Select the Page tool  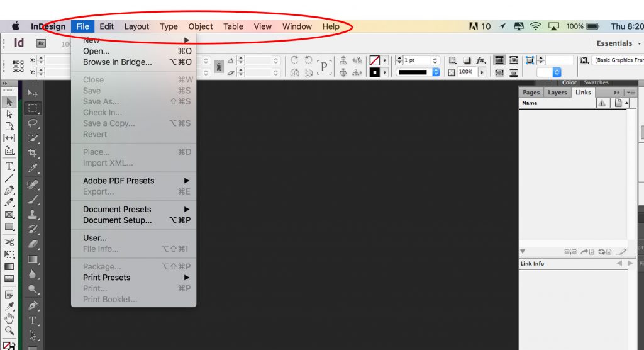[9, 126]
